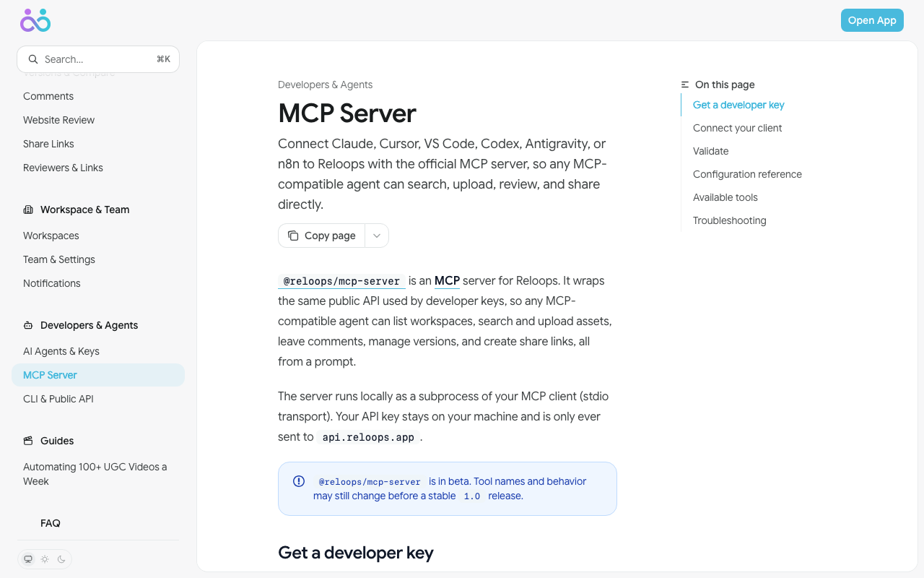The height and width of the screenshot is (578, 924).
Task: Jump to Configuration reference section
Action: pyautogui.click(x=747, y=174)
